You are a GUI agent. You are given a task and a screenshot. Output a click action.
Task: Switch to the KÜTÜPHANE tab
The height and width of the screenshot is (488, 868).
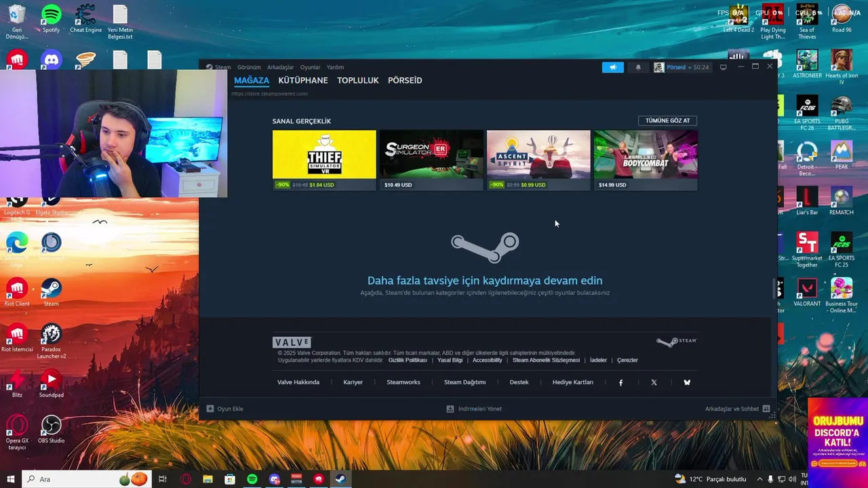pos(303,80)
